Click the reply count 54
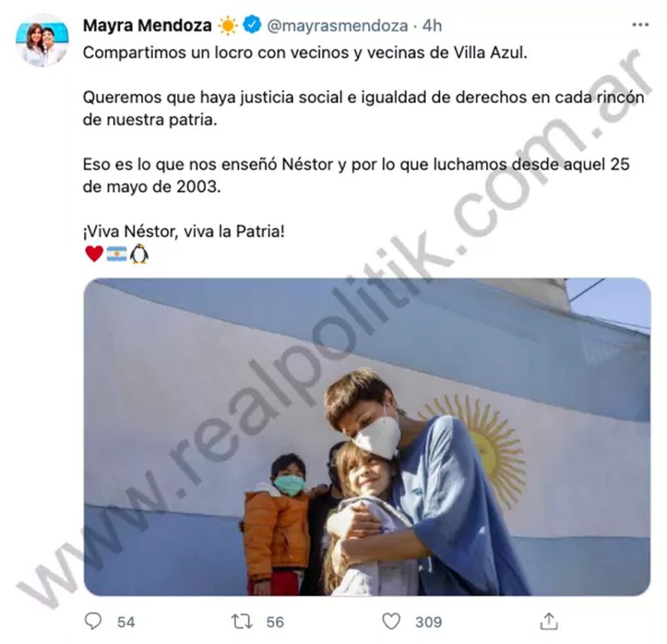 point(126,623)
